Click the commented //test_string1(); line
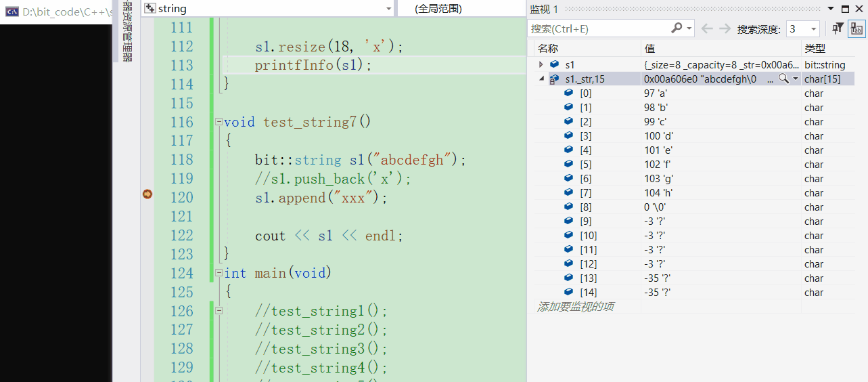Viewport: 868px width, 382px height. pyautogui.click(x=321, y=312)
